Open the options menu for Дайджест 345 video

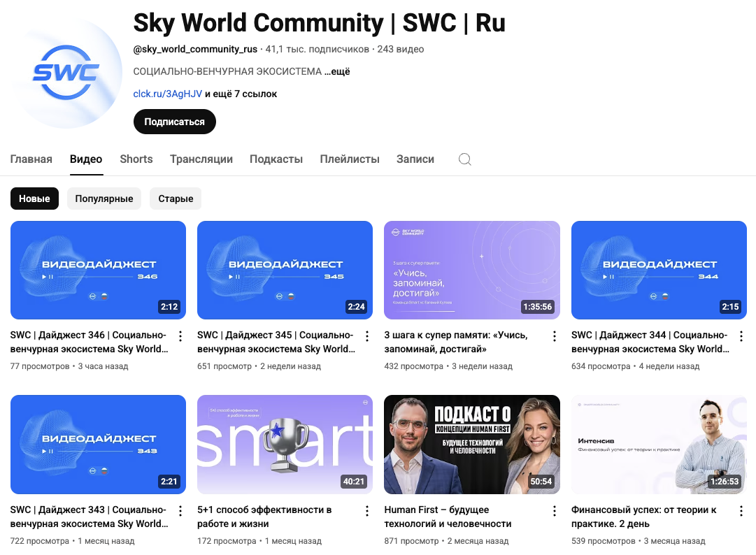(x=367, y=336)
